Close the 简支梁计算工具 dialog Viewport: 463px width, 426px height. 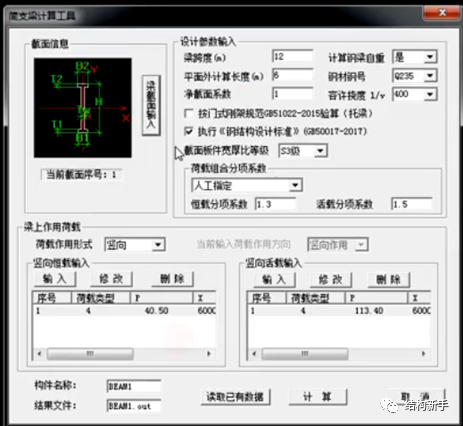click(442, 13)
